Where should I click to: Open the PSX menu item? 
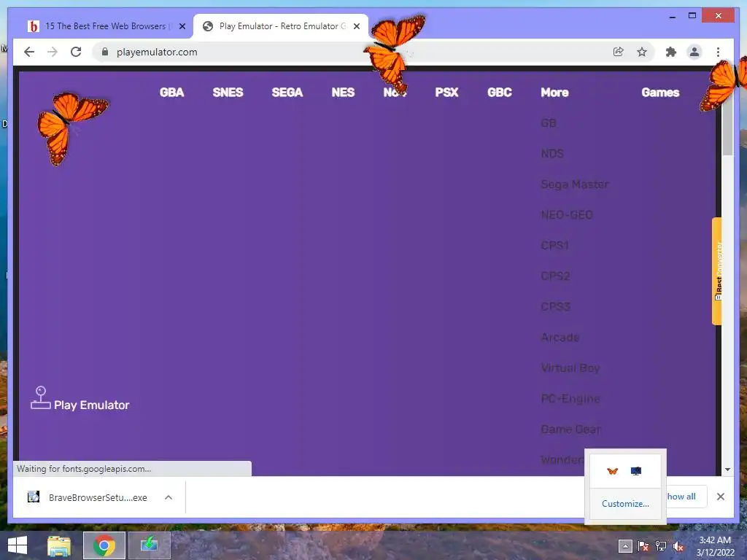446,93
